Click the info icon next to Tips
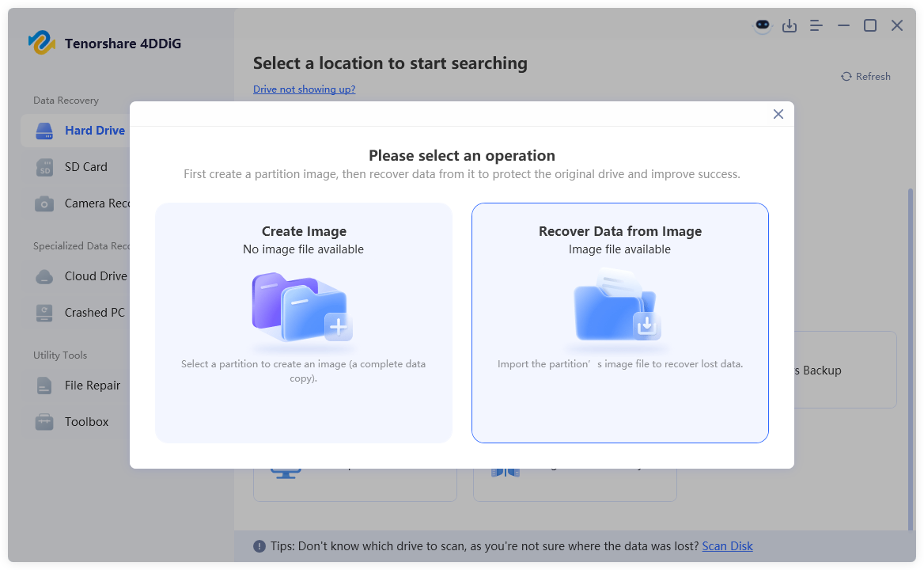The width and height of the screenshot is (924, 570). pyautogui.click(x=260, y=545)
